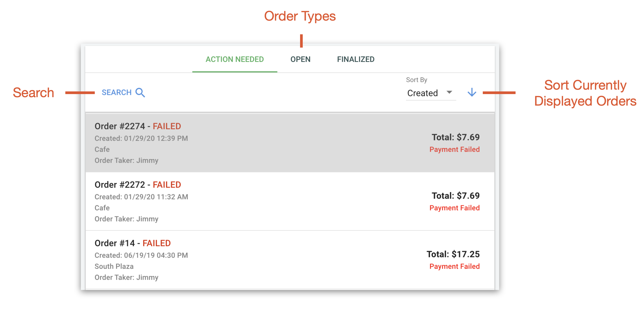Viewport: 644px width, 309px height.
Task: Click the search magnifier icon
Action: click(140, 93)
